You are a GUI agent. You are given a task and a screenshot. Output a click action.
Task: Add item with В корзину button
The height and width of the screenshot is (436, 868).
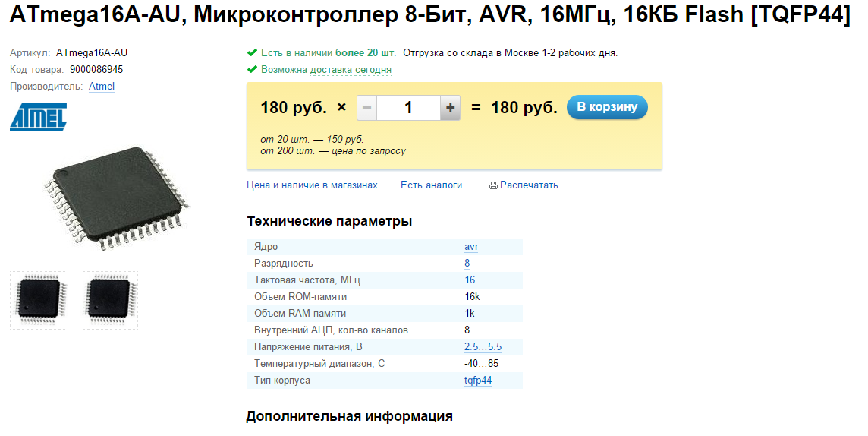coord(607,107)
